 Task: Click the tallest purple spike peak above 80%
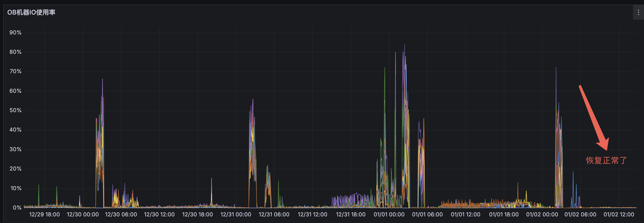tap(404, 45)
